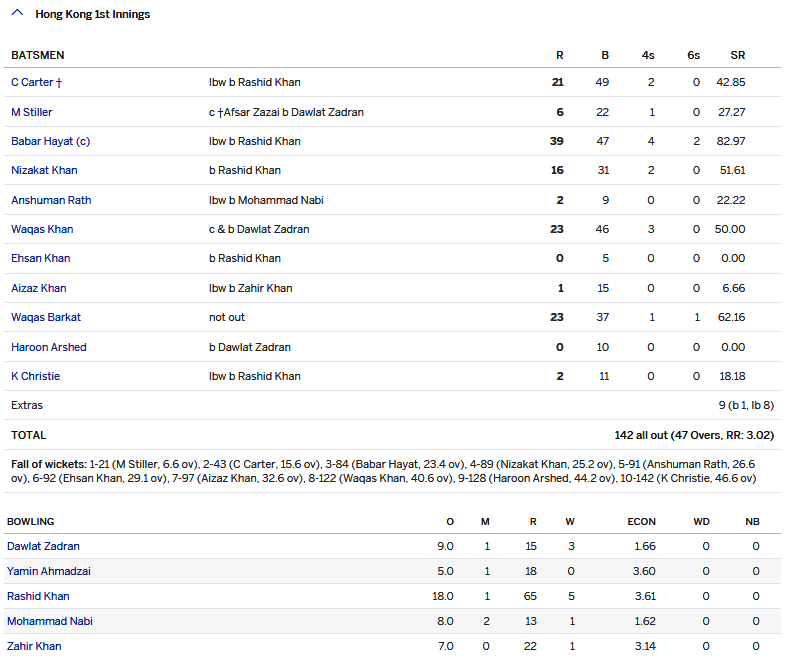Click the Hong Kong 1st Innings heading

[x=92, y=15]
